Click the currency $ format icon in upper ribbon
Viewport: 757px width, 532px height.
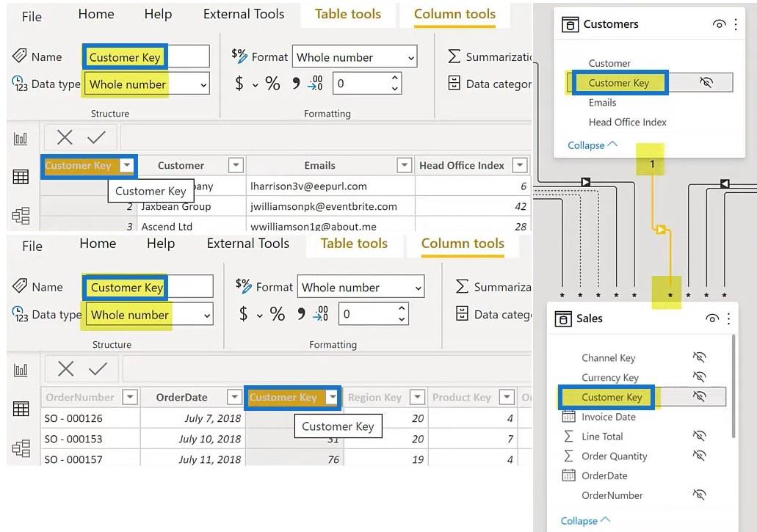tap(239, 84)
